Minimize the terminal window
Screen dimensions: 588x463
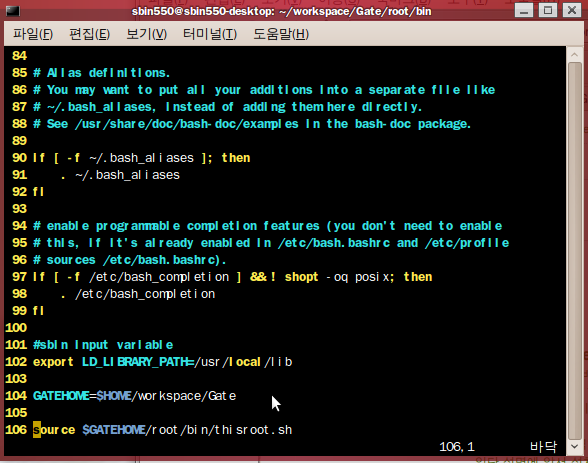point(524,10)
